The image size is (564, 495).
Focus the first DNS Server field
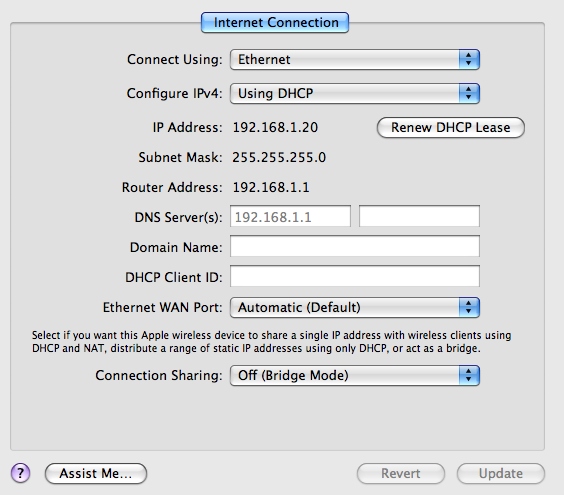click(x=290, y=216)
